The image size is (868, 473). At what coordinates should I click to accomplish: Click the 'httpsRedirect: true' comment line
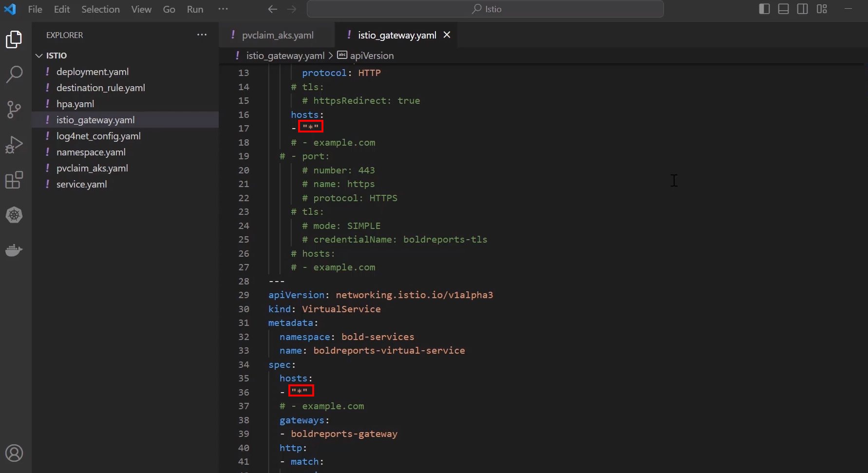361,100
